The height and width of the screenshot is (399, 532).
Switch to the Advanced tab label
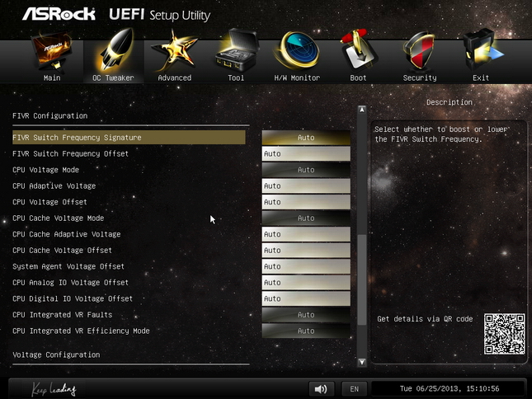pyautogui.click(x=175, y=78)
